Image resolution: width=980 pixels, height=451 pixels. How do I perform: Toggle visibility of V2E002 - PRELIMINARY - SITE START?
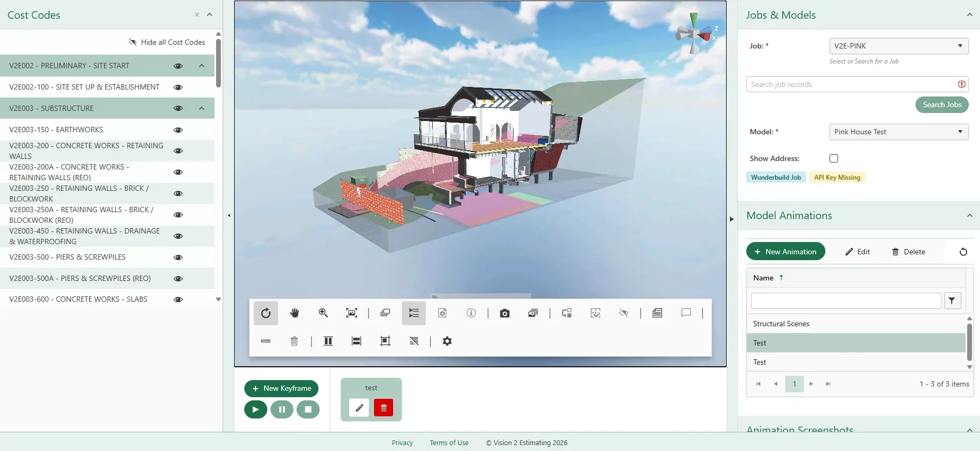point(178,66)
